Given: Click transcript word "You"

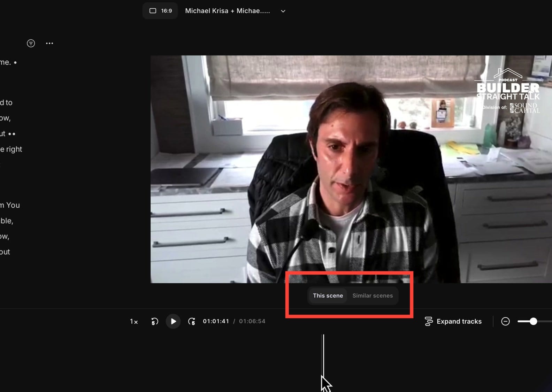Looking at the screenshot, I should click(x=13, y=205).
